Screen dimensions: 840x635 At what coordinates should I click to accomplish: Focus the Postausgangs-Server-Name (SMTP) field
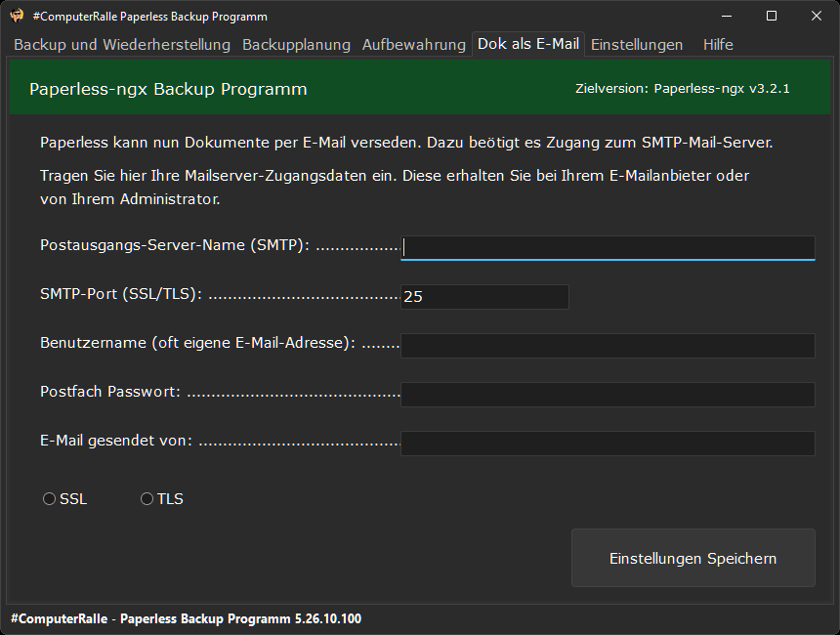608,248
